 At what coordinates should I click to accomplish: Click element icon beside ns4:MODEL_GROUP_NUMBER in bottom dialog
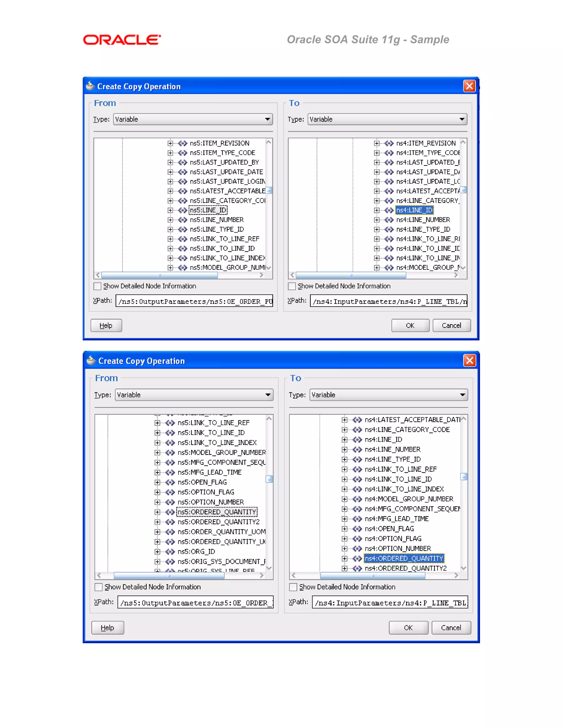tap(357, 499)
